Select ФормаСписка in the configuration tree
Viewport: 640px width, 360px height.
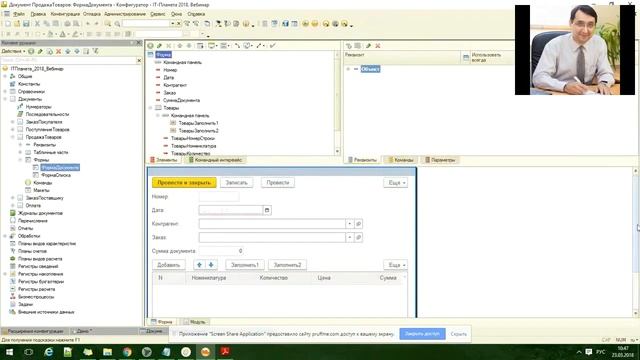(56, 175)
